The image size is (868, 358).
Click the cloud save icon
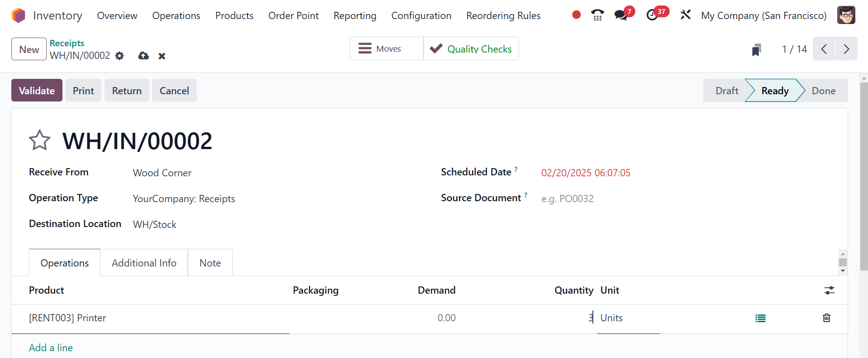tap(143, 56)
